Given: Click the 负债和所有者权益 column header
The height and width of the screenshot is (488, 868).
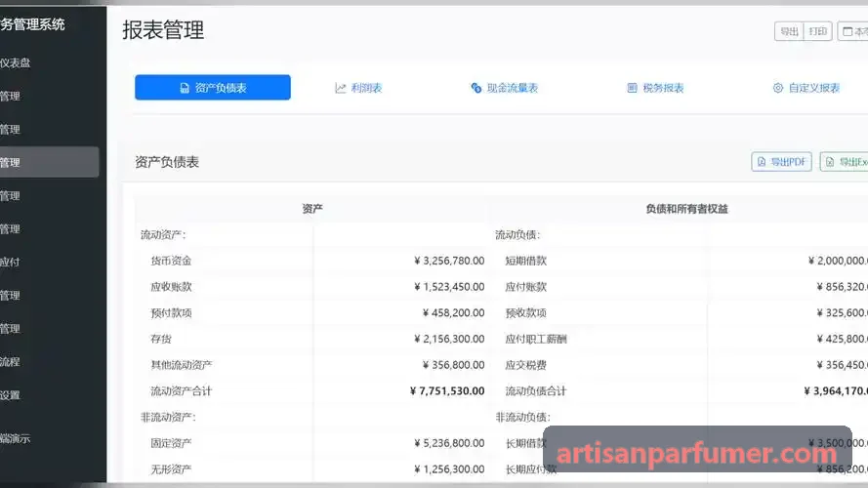Looking at the screenshot, I should point(687,209).
